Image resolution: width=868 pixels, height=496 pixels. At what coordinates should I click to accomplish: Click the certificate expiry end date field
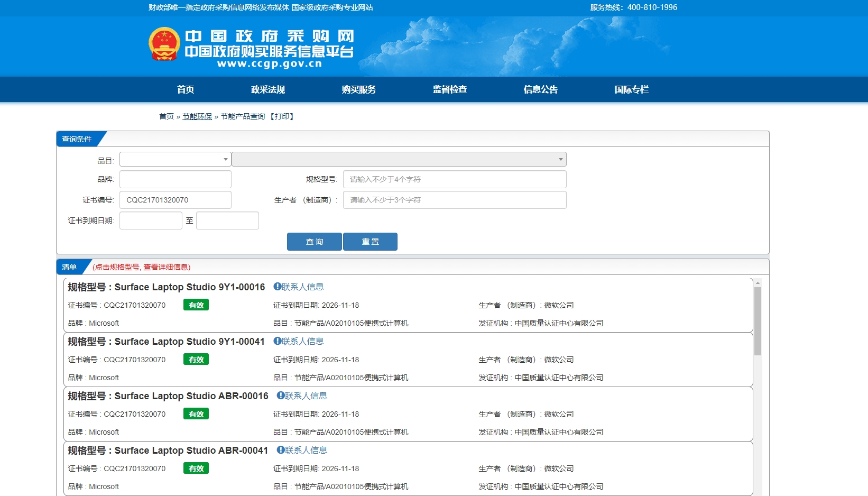[227, 221]
